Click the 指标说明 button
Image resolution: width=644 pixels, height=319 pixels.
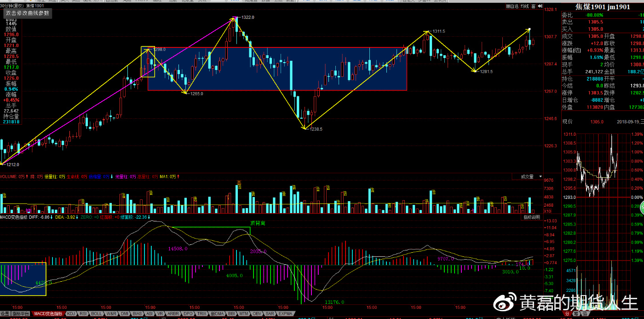point(533,217)
